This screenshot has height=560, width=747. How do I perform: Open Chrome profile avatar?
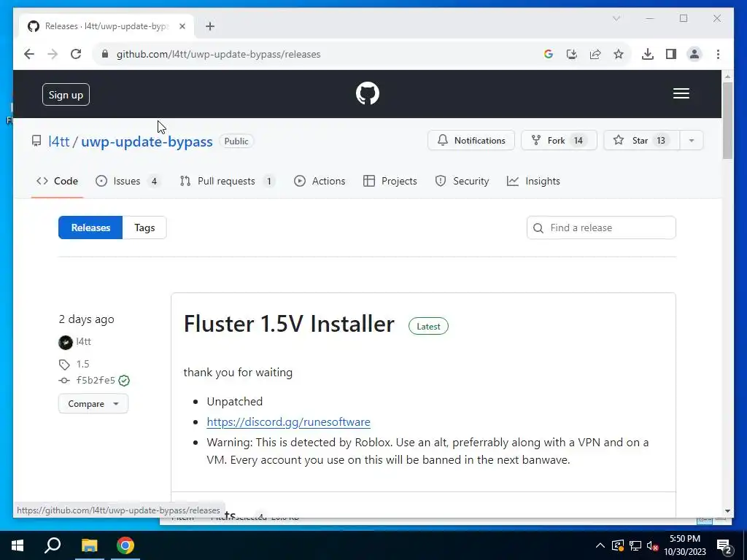point(694,54)
